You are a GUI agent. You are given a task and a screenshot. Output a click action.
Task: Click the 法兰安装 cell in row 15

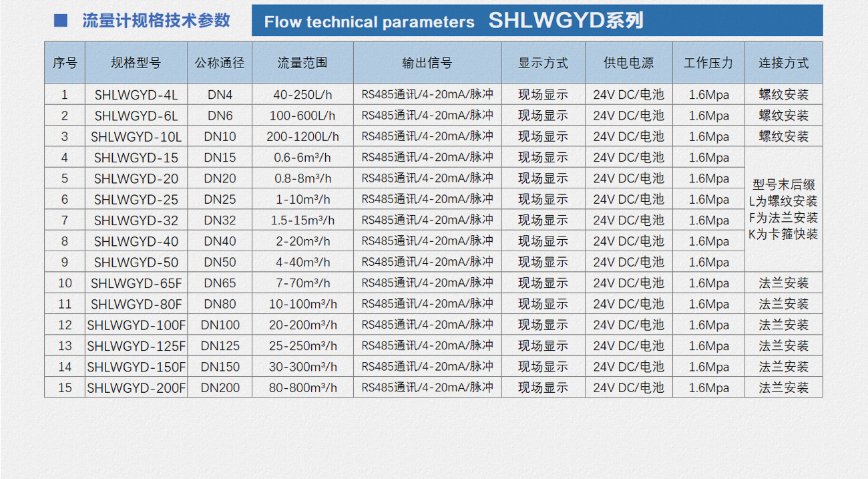pyautogui.click(x=784, y=387)
